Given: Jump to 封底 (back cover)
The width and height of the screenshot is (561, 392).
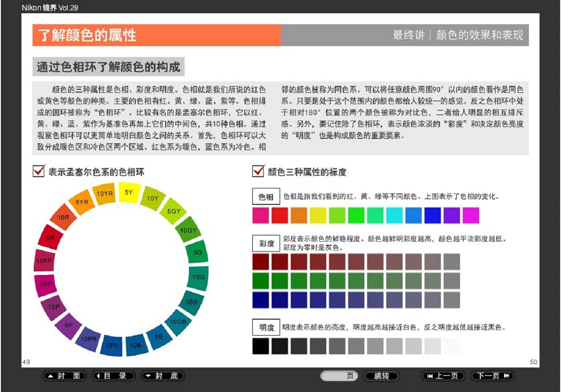Looking at the screenshot, I should pyautogui.click(x=163, y=376).
